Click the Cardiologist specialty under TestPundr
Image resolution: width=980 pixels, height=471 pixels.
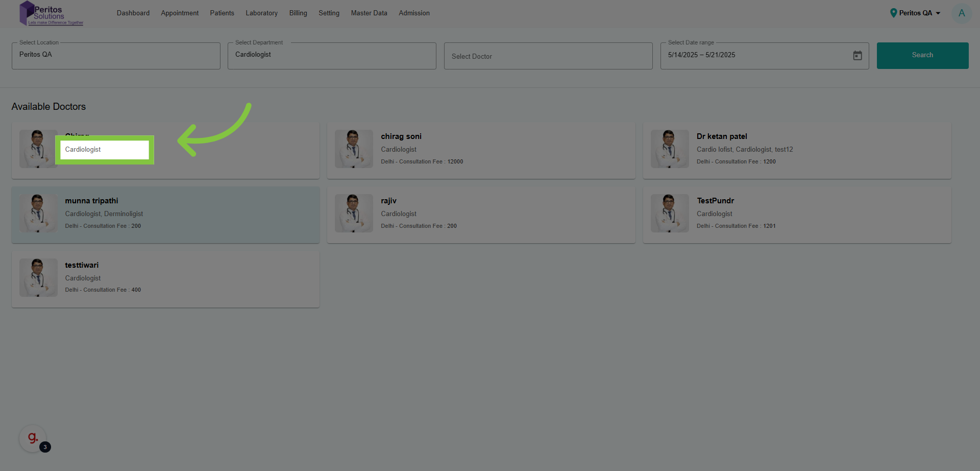(x=715, y=214)
